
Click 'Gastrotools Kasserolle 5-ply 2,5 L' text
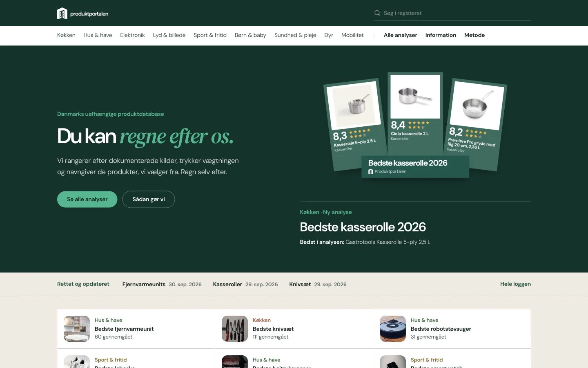coord(388,242)
